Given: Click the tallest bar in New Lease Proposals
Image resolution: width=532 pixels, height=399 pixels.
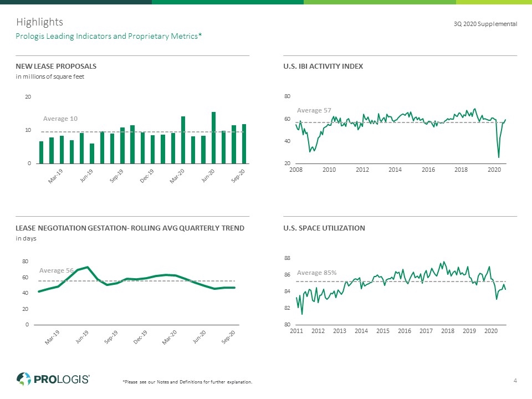Looking at the screenshot, I should (213, 138).
